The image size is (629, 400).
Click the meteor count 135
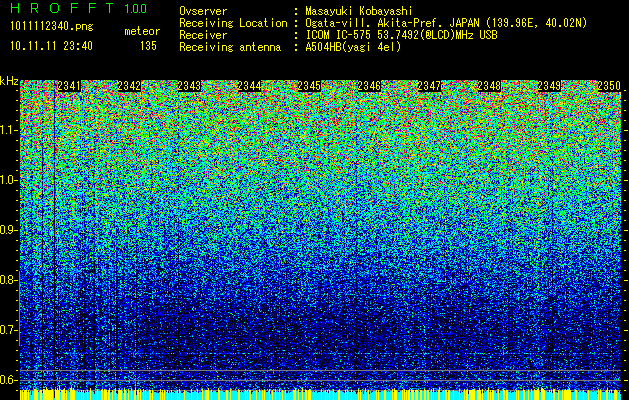[148, 46]
